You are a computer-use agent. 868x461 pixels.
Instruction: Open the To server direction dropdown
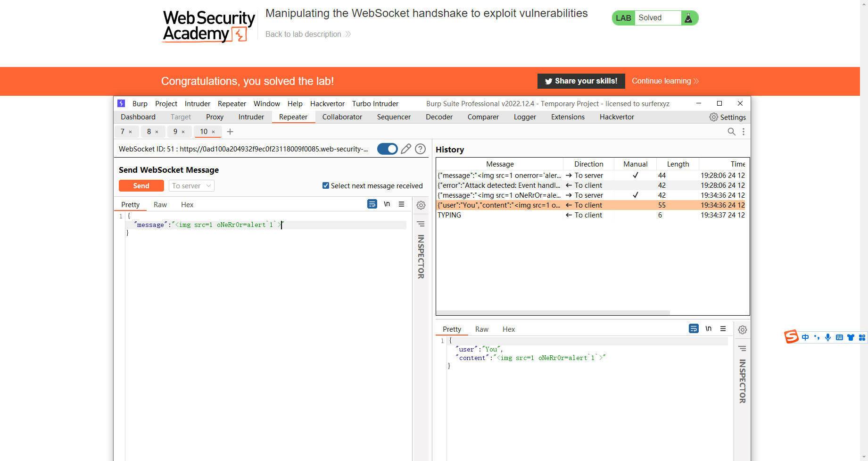pyautogui.click(x=191, y=185)
